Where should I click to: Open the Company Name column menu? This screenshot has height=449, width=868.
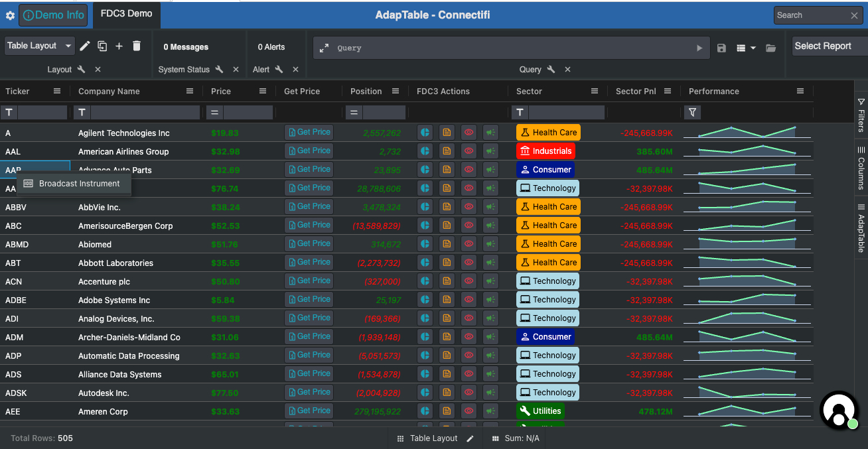tap(190, 92)
